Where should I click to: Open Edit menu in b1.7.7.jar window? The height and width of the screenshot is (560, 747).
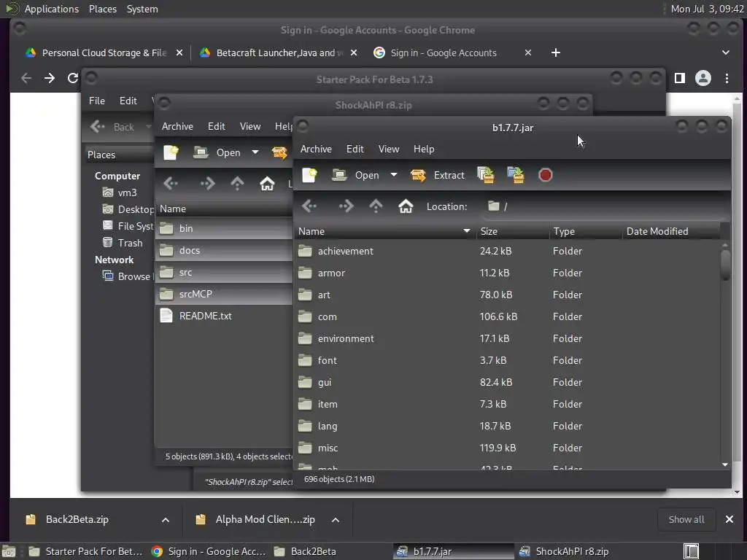point(355,149)
